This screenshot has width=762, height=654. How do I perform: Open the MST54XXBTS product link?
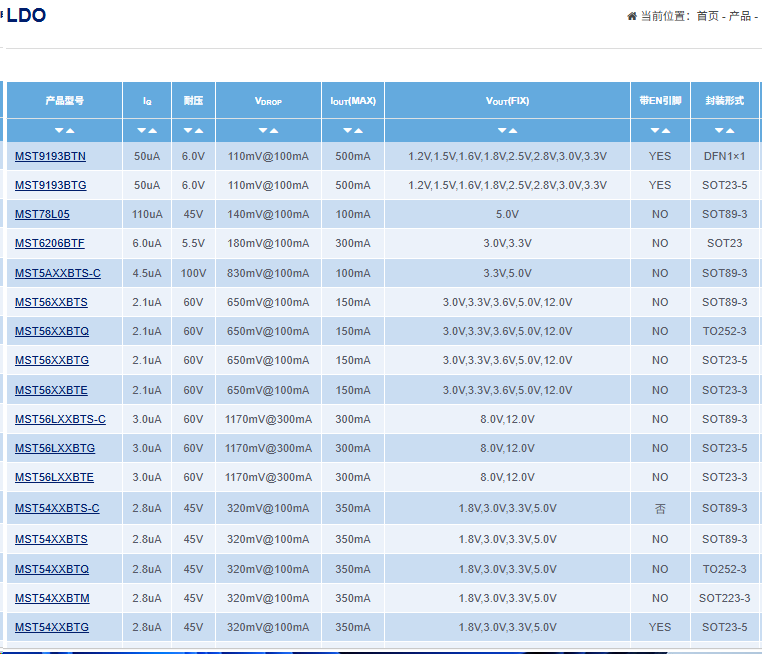(x=51, y=539)
